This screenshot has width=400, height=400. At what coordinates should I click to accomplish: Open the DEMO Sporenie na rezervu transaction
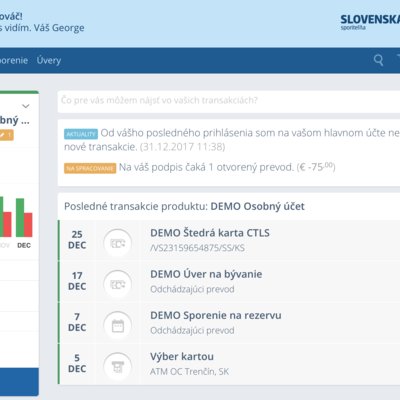[x=229, y=323]
